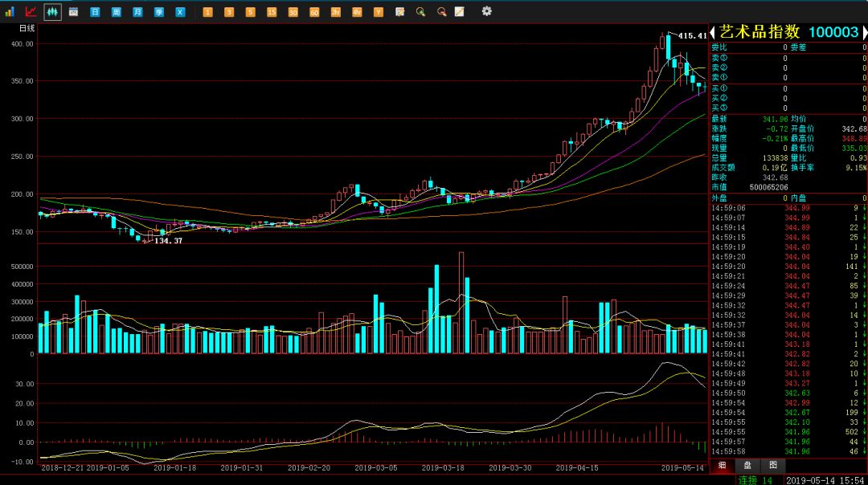Switch to the 盘 tab

coord(747,466)
